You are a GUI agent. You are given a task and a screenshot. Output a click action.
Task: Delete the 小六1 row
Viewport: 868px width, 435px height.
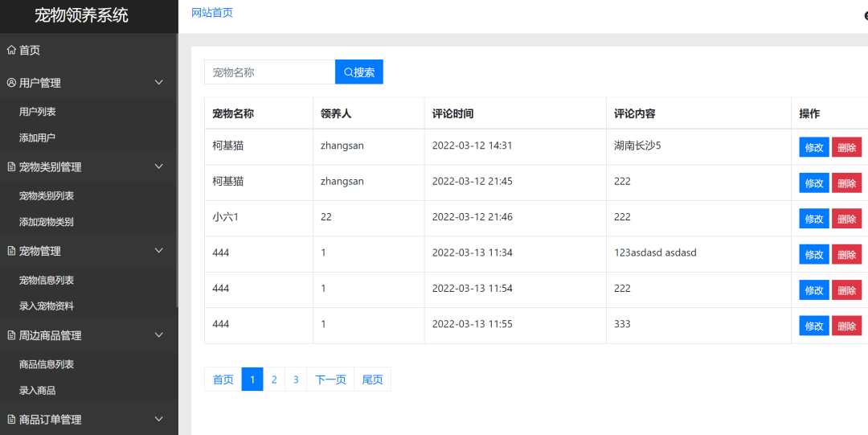point(846,219)
